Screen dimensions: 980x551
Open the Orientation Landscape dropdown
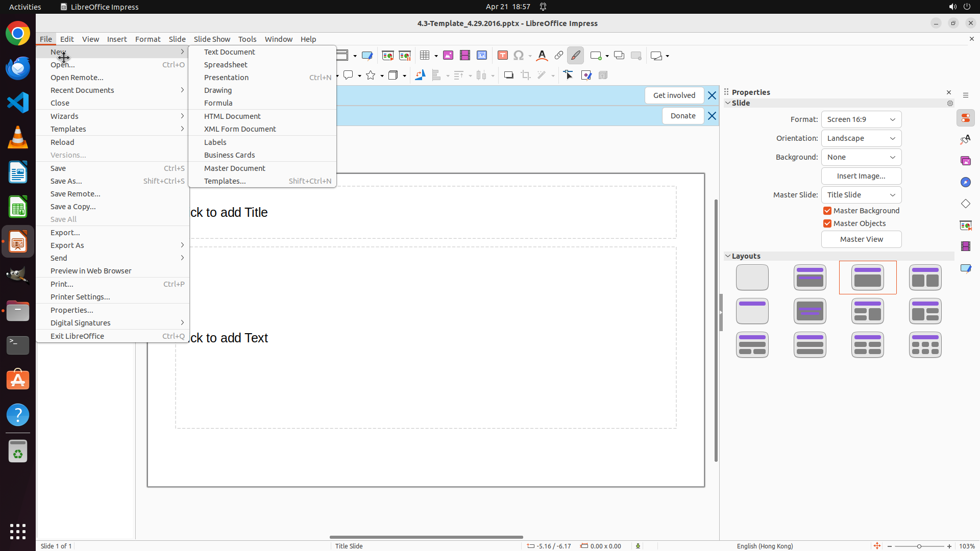tap(861, 138)
